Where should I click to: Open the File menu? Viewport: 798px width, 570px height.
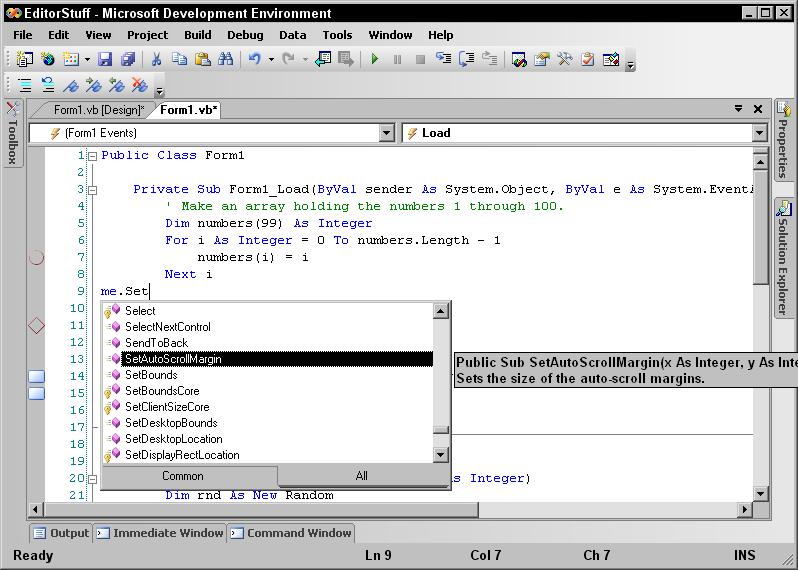[22, 35]
